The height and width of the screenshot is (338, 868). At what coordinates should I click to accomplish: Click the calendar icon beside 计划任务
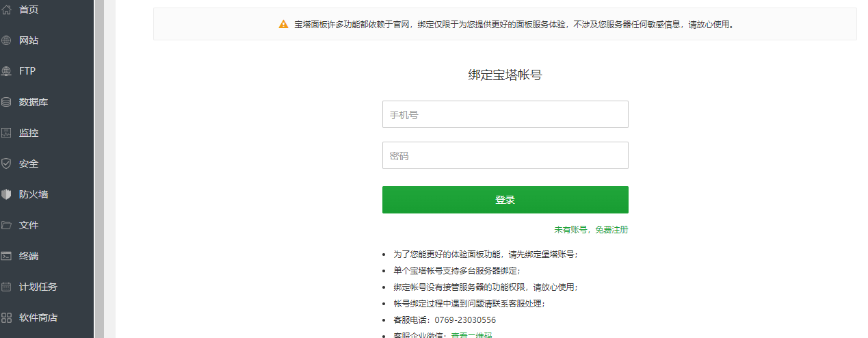click(x=6, y=287)
